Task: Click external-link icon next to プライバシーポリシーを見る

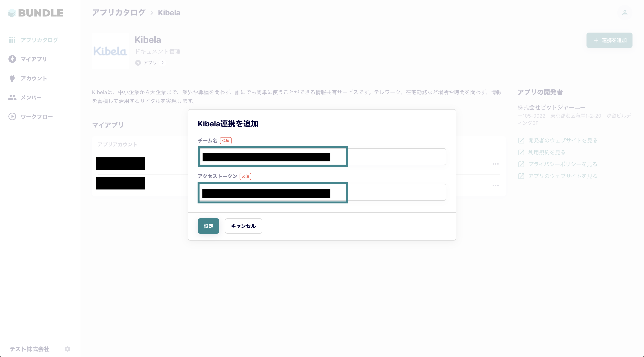Action: [521, 164]
